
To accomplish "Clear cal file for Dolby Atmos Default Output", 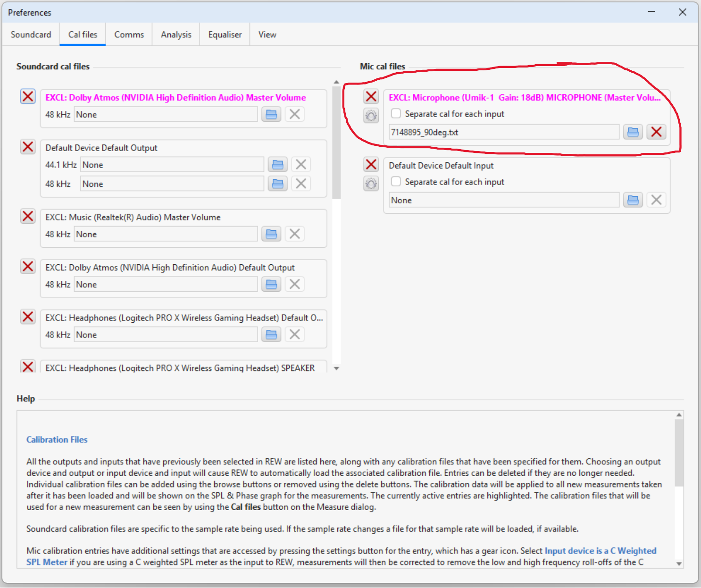I will (x=295, y=285).
